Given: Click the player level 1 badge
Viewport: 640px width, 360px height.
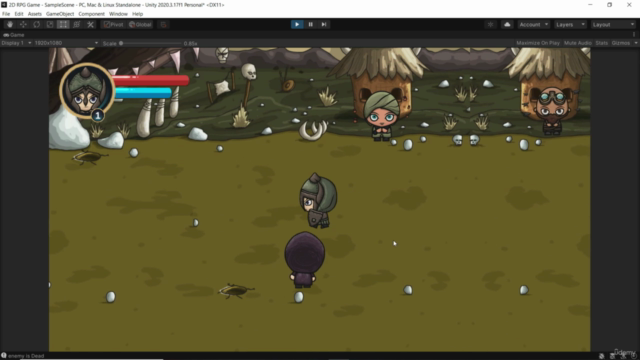Looking at the screenshot, I should (98, 116).
